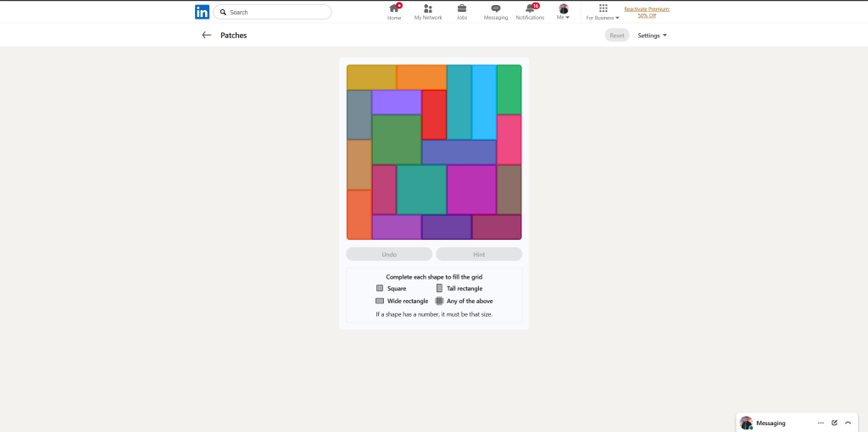Viewport: 868px width, 432px height.
Task: Click the large green square patch
Action: click(397, 140)
